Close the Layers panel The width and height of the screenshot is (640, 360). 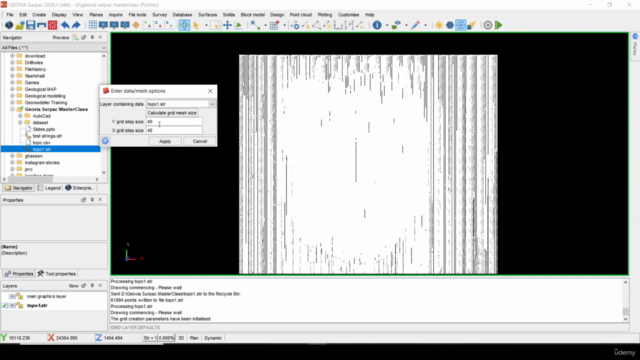100,285
